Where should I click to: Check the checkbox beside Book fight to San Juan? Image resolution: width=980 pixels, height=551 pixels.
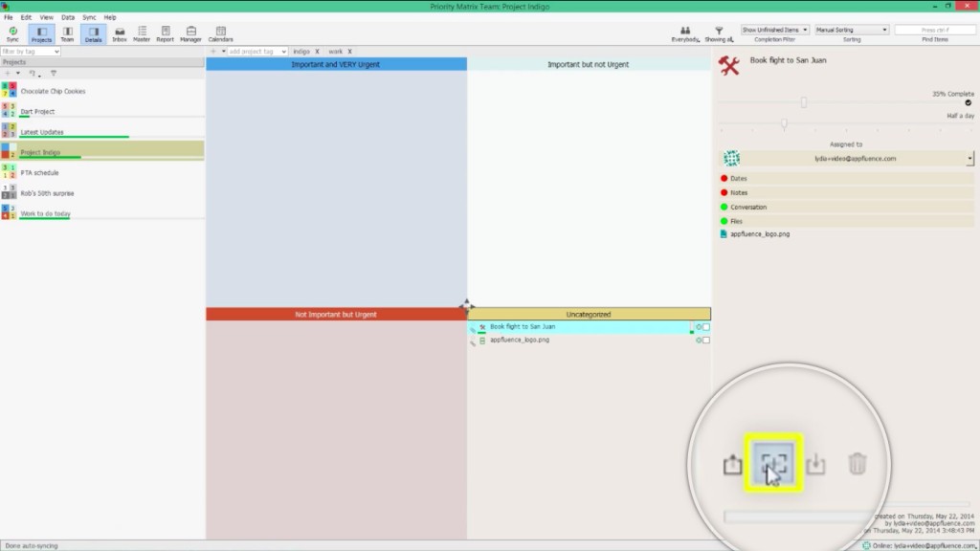(705, 326)
